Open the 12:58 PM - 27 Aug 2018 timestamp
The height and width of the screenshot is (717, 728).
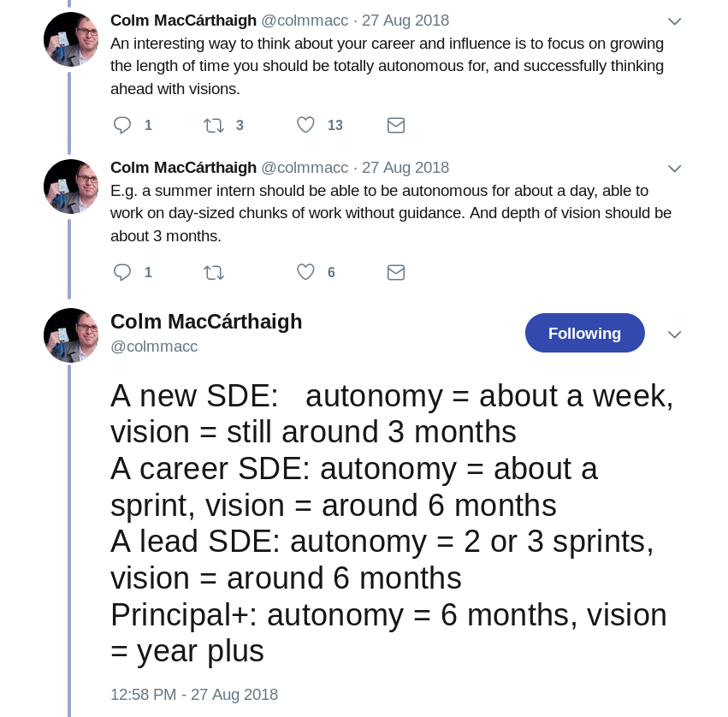point(194,694)
